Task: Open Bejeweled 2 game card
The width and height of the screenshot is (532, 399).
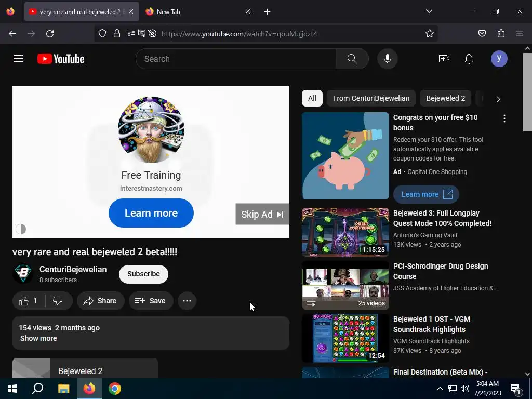Action: click(x=85, y=368)
